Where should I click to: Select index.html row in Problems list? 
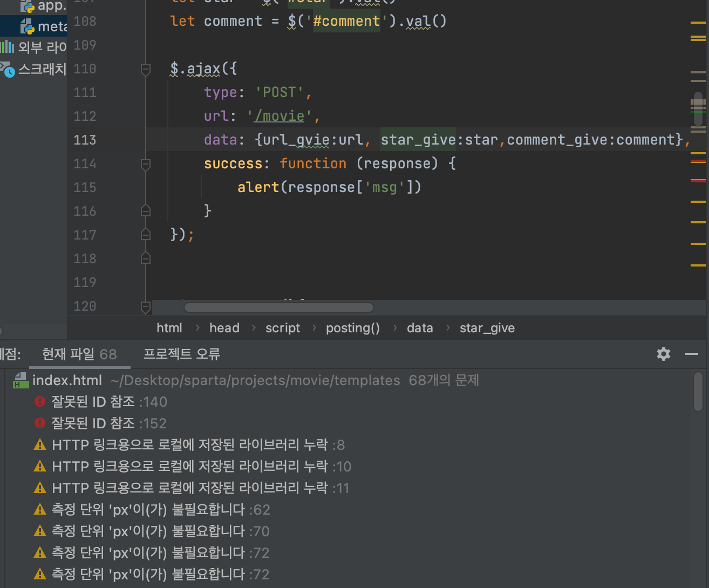pos(348,380)
